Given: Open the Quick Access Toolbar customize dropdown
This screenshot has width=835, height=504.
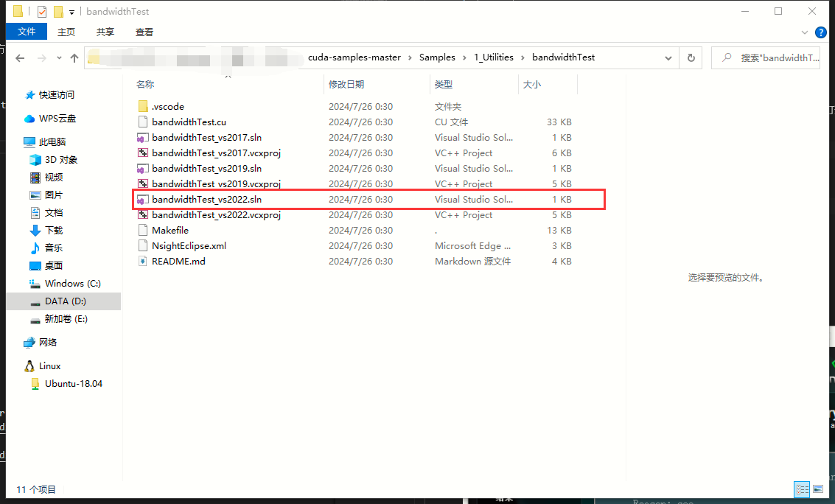Looking at the screenshot, I should point(71,12).
